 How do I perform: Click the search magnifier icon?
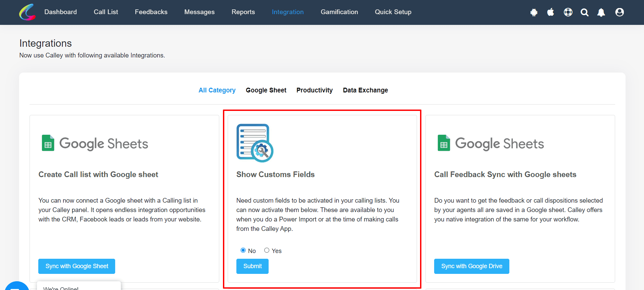point(585,12)
